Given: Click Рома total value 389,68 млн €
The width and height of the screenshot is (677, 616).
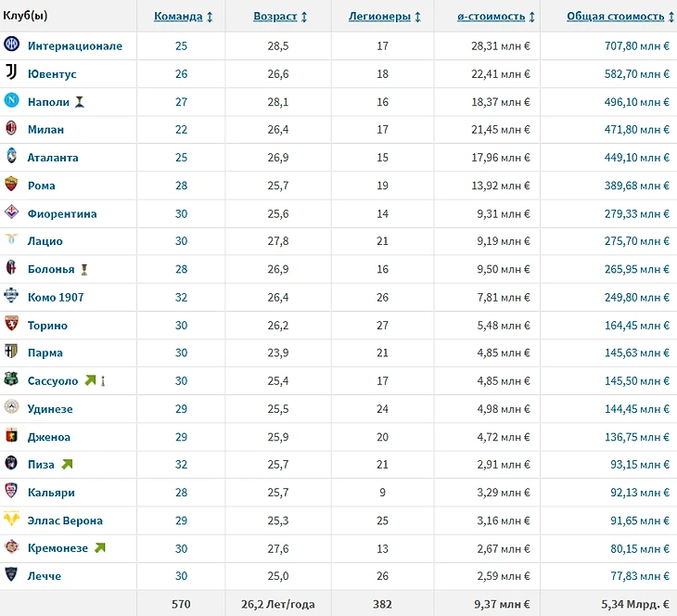Looking at the screenshot, I should tap(637, 186).
